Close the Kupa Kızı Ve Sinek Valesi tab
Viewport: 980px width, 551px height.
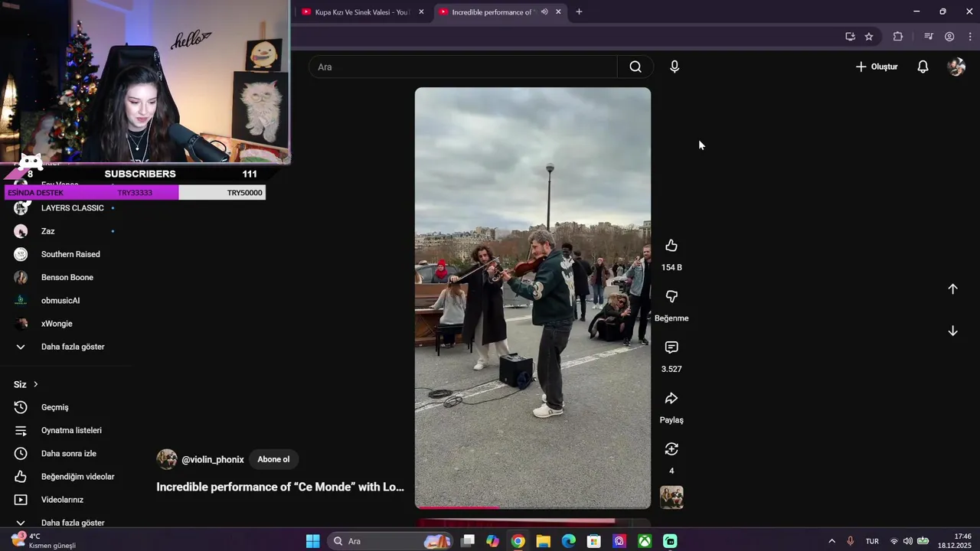(421, 11)
